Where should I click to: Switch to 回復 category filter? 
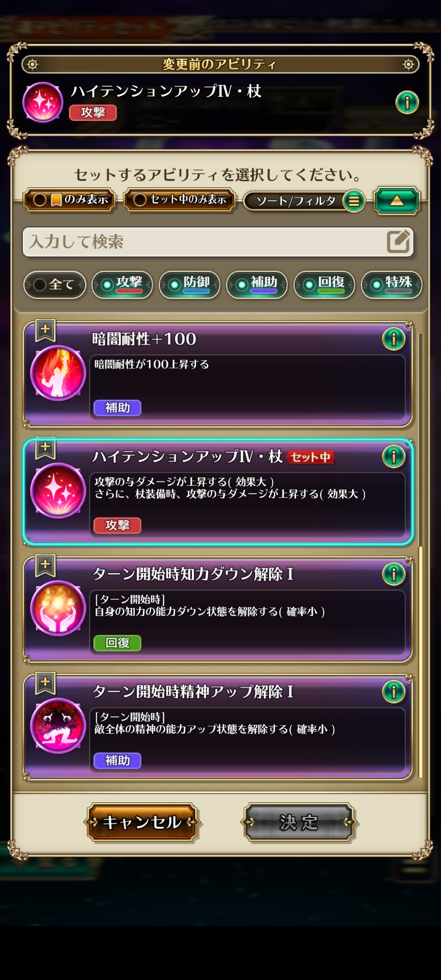click(324, 284)
